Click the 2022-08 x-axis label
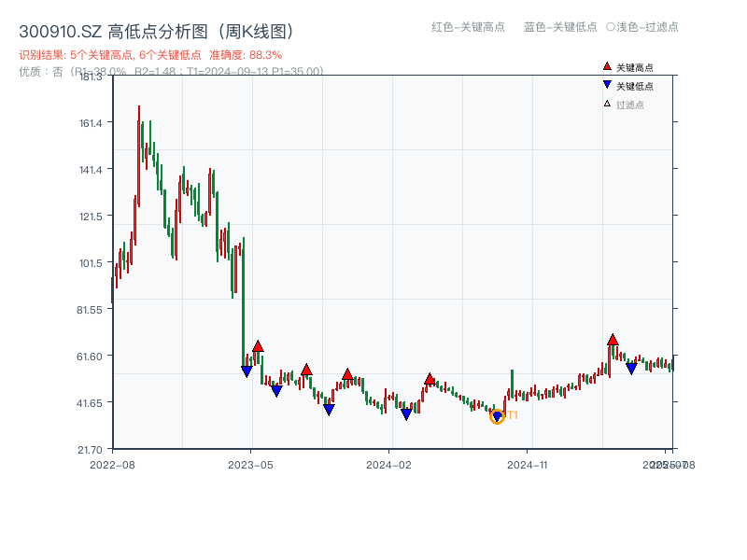 [x=114, y=462]
